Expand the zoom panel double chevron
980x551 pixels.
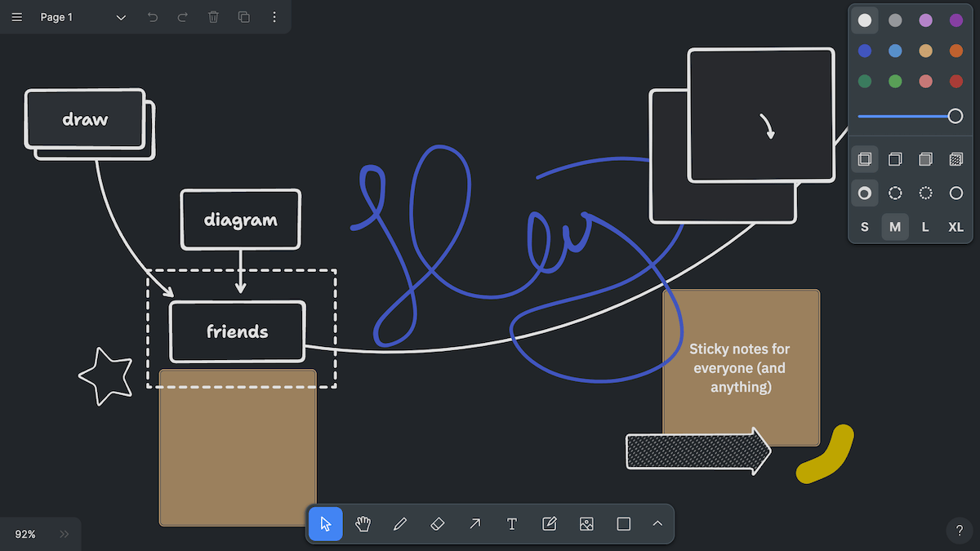[65, 534]
